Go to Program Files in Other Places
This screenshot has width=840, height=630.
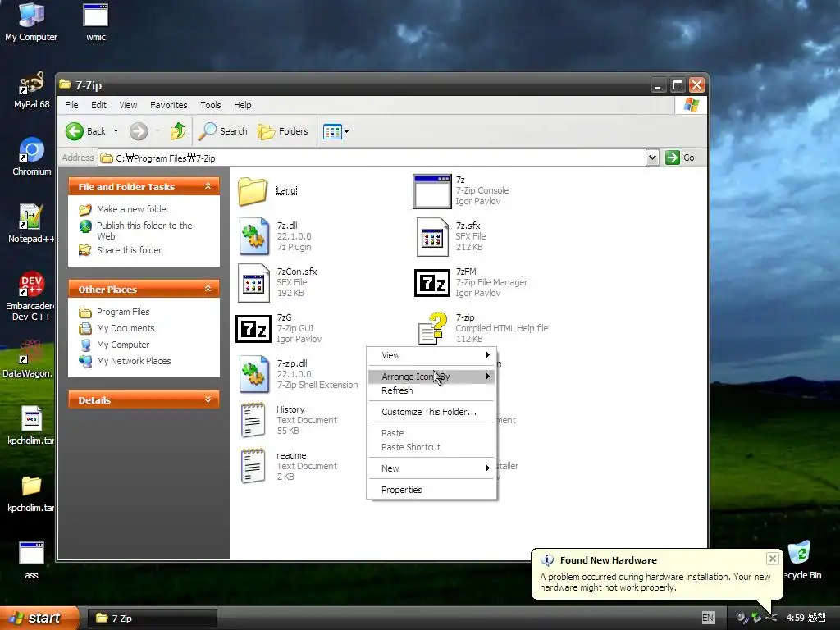[123, 312]
